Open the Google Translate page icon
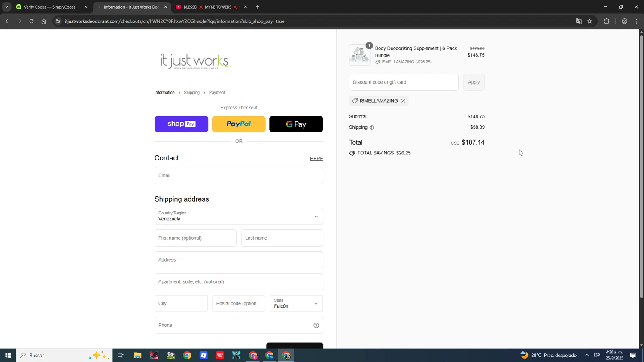This screenshot has height=362, width=644. [578, 21]
